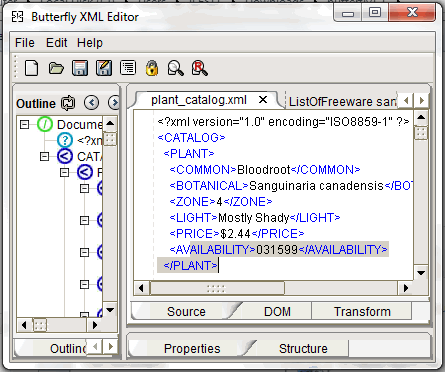Select the Transform view tab
Image resolution: width=445 pixels, height=372 pixels.
tap(362, 311)
